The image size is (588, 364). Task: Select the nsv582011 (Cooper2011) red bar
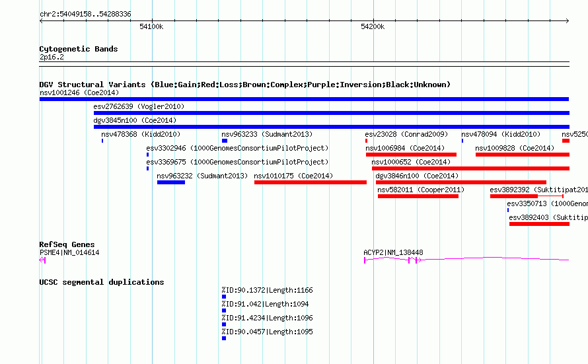pos(418,196)
